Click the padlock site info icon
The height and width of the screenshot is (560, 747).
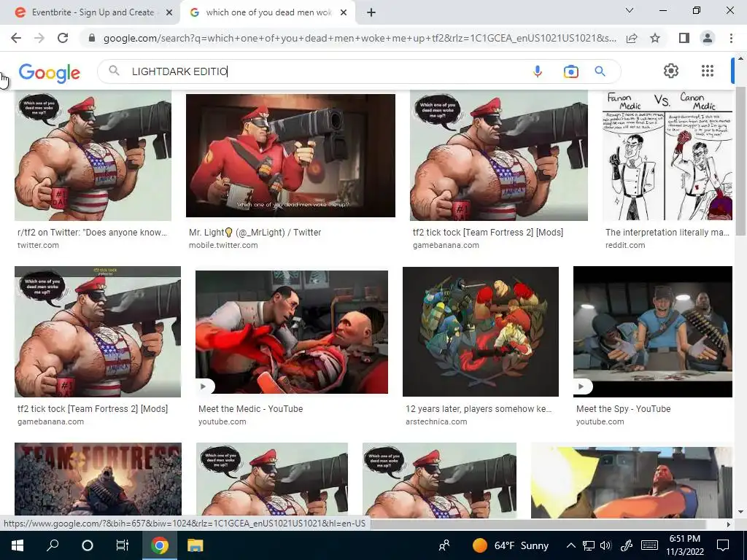(92, 38)
